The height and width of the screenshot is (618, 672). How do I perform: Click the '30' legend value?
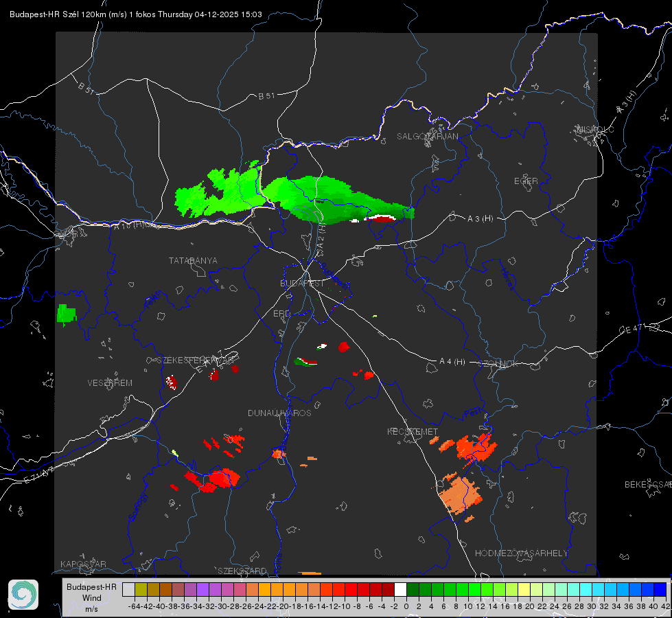(592, 606)
